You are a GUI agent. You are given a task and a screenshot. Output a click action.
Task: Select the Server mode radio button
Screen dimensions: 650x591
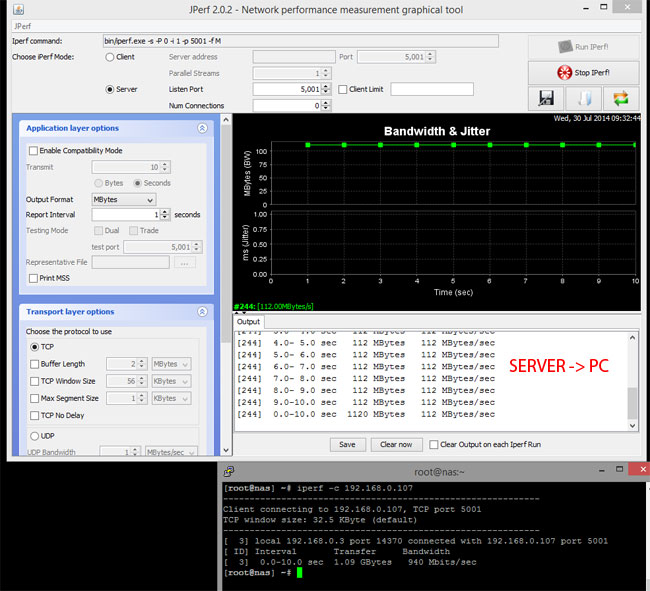pos(109,90)
